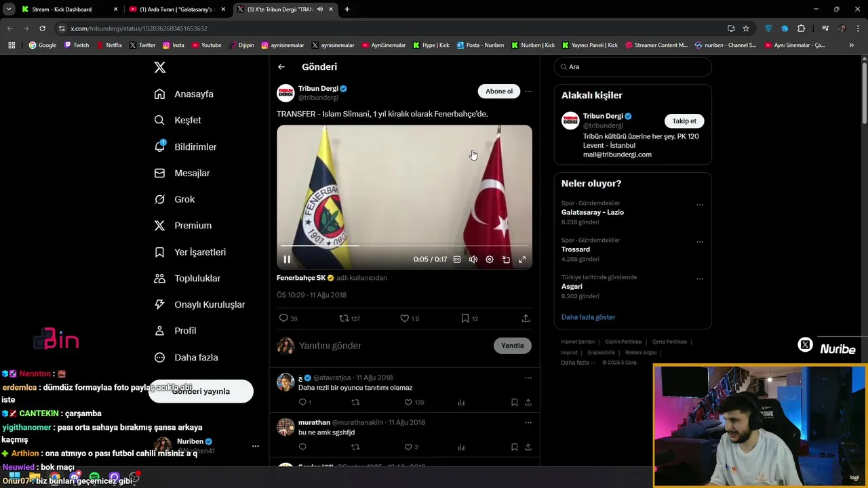Click the Gönderi yayınla button
The height and width of the screenshot is (488, 868).
point(201,391)
